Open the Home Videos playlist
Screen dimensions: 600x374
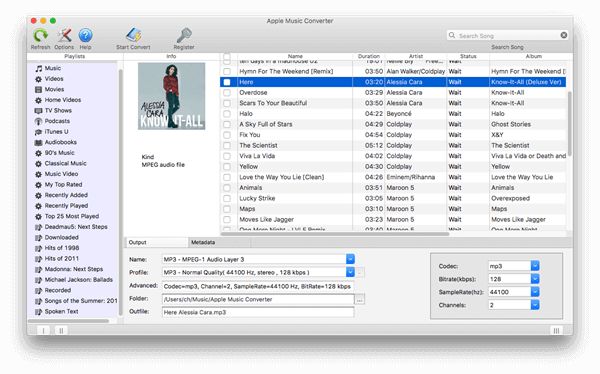click(63, 100)
